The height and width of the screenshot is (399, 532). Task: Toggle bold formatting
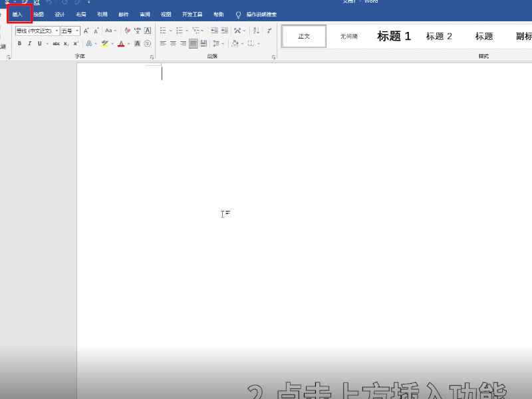[20, 44]
